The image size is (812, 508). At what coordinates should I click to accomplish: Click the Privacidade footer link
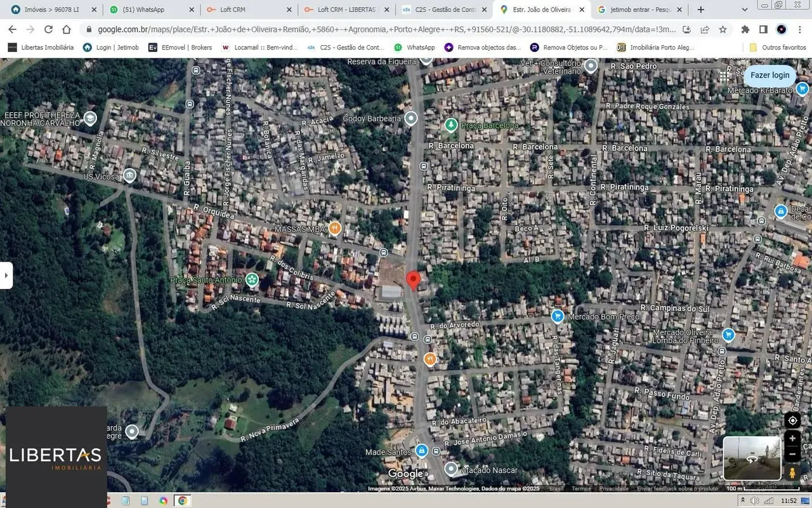[614, 488]
